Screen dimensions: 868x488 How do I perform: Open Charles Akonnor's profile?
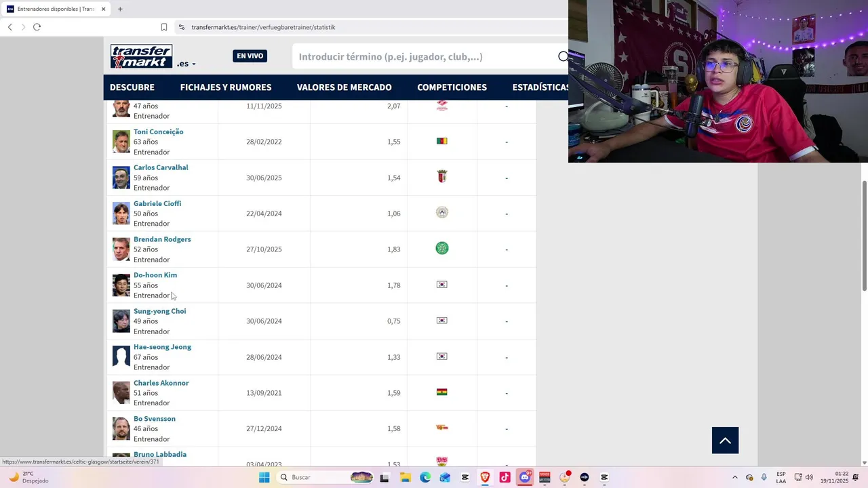tap(161, 383)
